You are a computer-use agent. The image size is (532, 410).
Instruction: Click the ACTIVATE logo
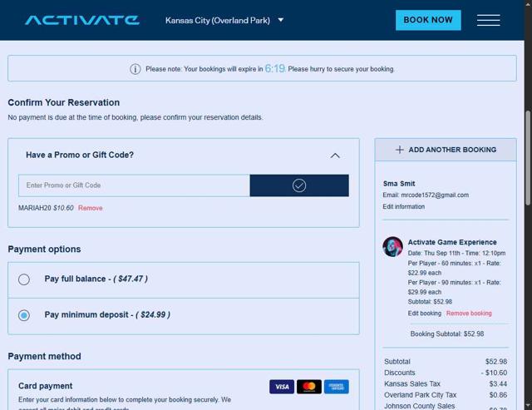click(82, 20)
